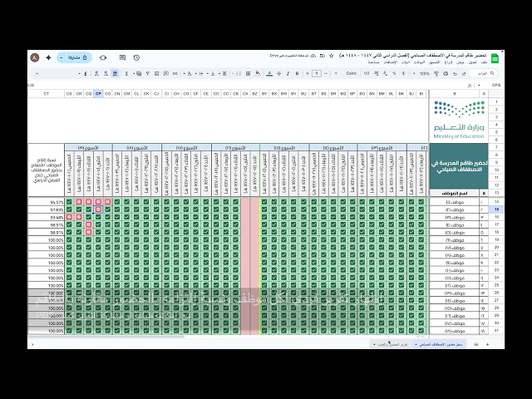Toggle selected unchecked box in column CP row 15

[x=98, y=209]
